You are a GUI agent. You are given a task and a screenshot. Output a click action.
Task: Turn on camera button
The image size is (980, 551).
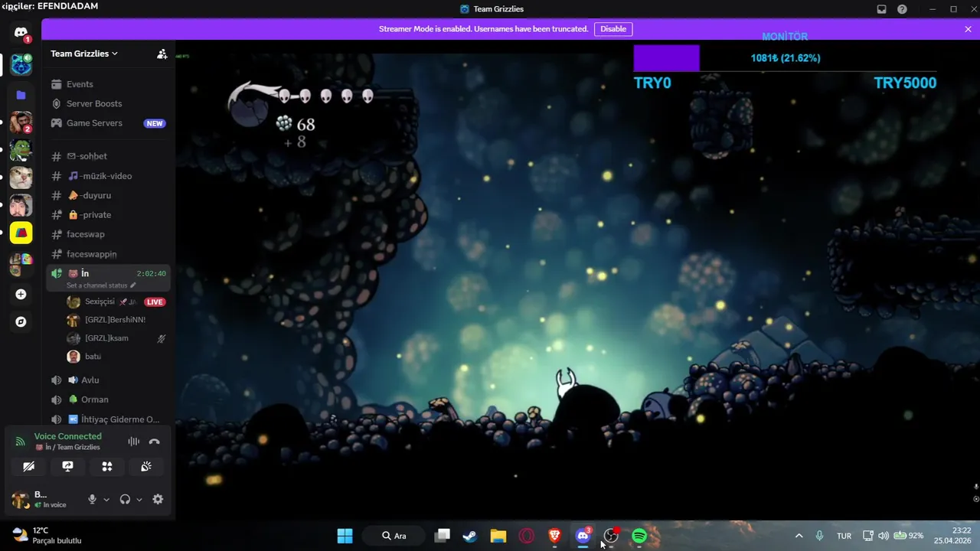point(28,466)
